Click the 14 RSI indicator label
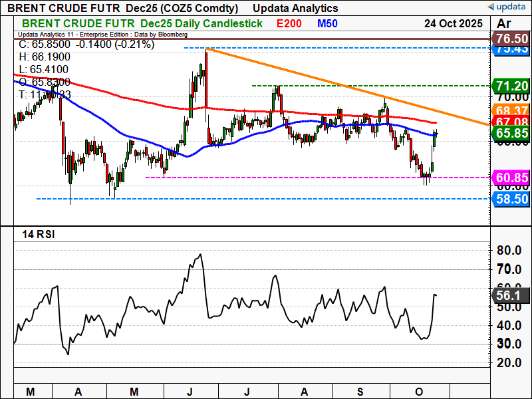Viewport: 532px width, 399px height. pyautogui.click(x=40, y=233)
